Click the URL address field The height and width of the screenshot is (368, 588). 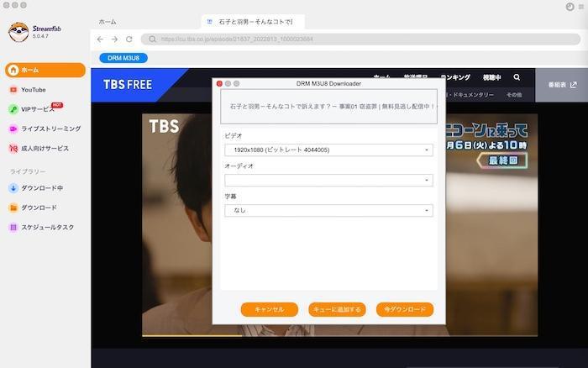pyautogui.click(x=360, y=39)
